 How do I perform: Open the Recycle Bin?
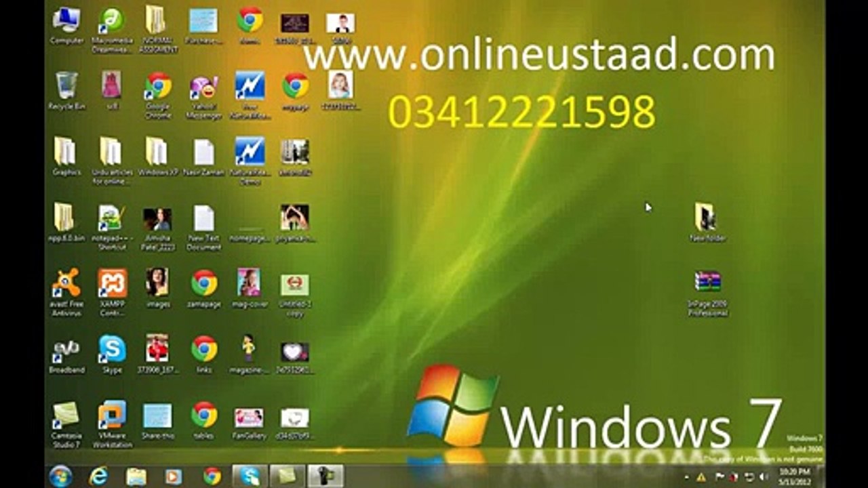point(66,91)
